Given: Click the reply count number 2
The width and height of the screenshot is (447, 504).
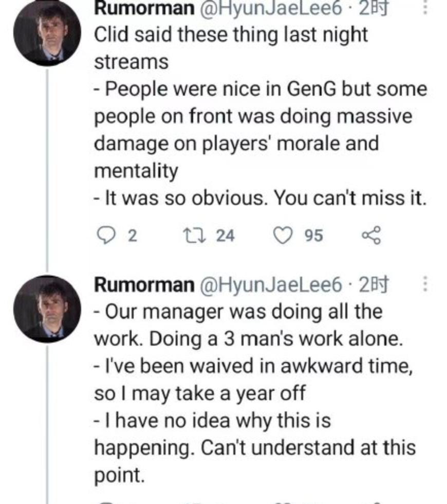Looking at the screenshot, I should click(x=132, y=236).
